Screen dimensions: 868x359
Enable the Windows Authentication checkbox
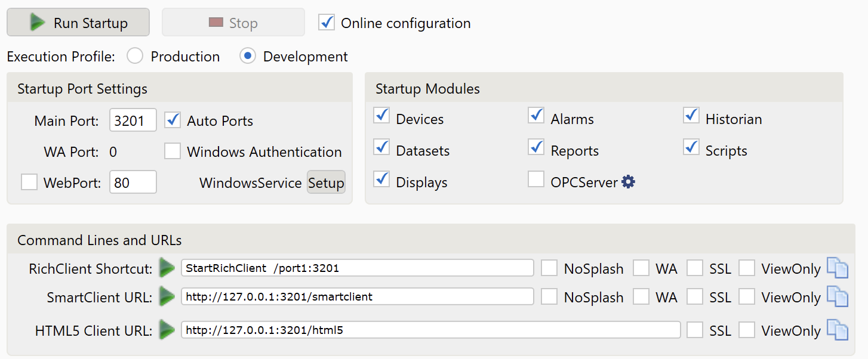173,151
